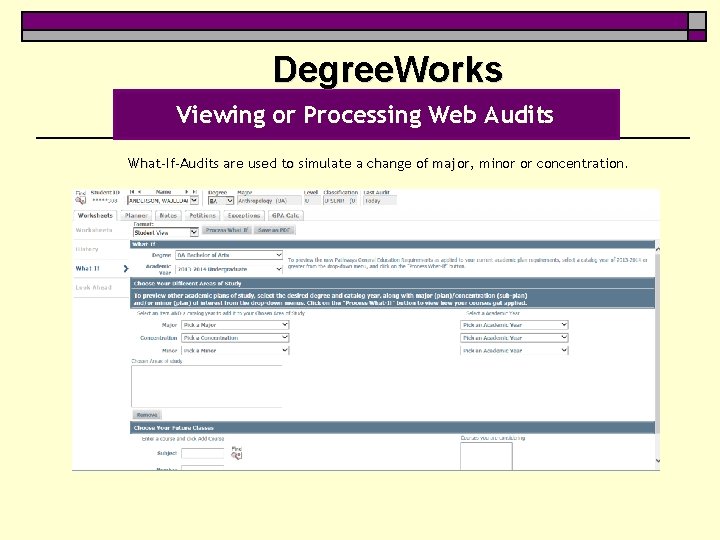This screenshot has width=720, height=540.
Task: Click the 'Choose Your Future Classes' header
Action: (x=393, y=428)
